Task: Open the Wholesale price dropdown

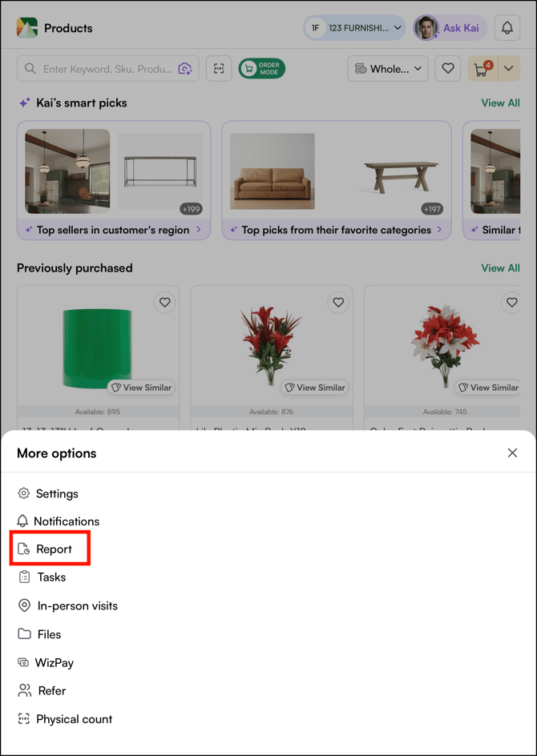Action: [388, 69]
